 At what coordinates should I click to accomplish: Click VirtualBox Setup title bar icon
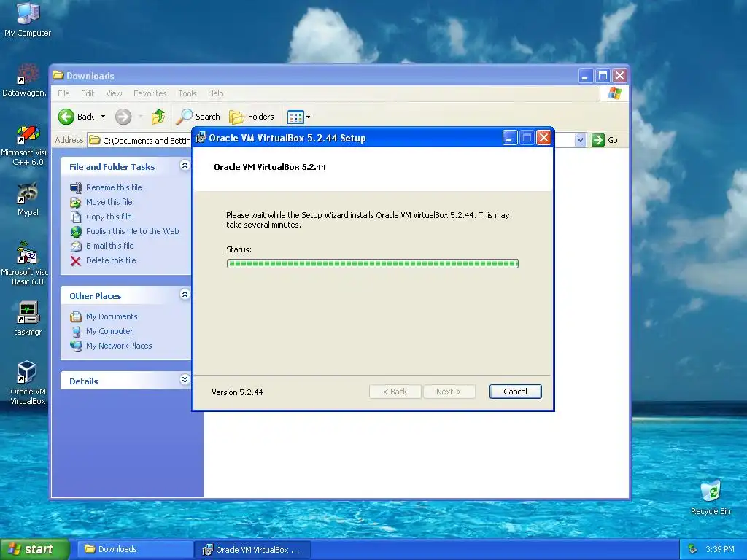click(201, 138)
